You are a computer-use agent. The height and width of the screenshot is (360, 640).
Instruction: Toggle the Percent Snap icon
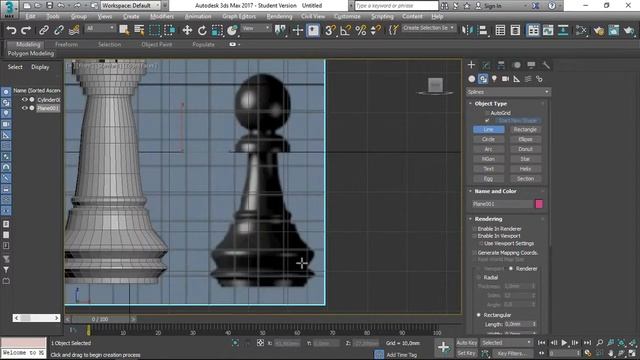click(361, 31)
